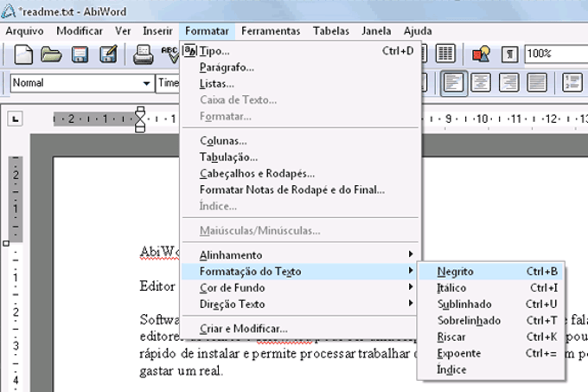Viewport: 588px width, 392px height.
Task: Open the Ajuda menu
Action: tap(418, 31)
